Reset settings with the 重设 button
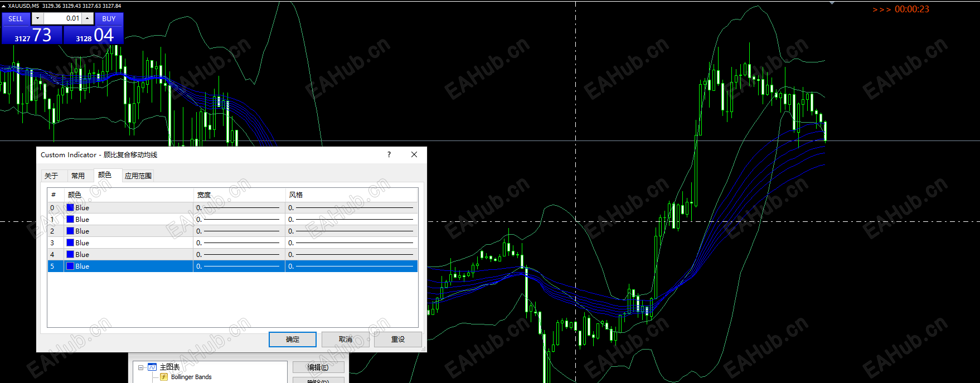The image size is (980, 383). tap(398, 339)
